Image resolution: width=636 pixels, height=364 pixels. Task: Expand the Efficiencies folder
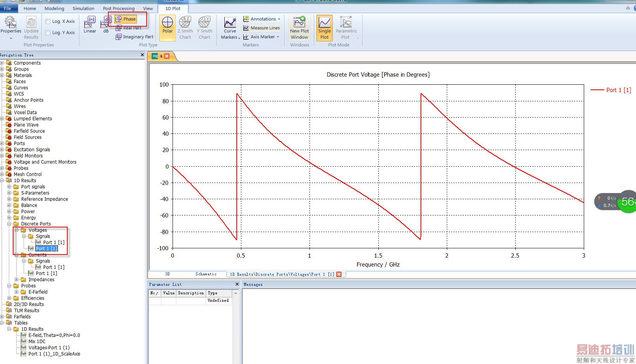point(9,298)
